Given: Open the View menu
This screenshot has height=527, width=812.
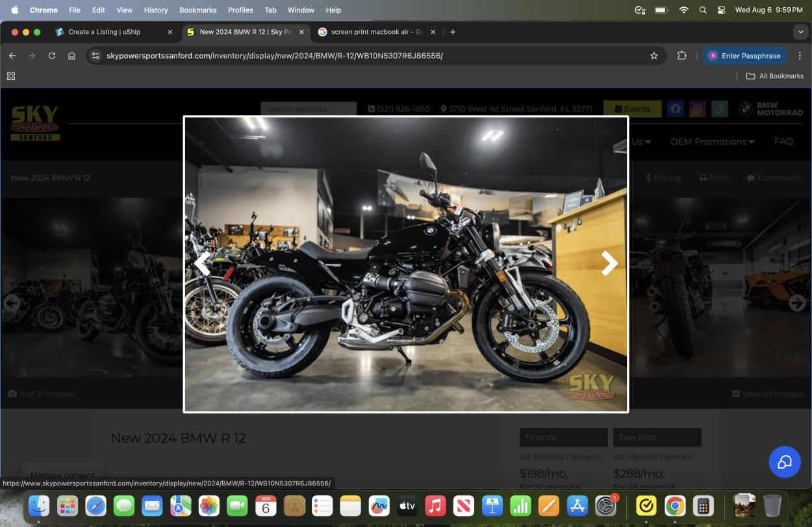Looking at the screenshot, I should tap(124, 10).
